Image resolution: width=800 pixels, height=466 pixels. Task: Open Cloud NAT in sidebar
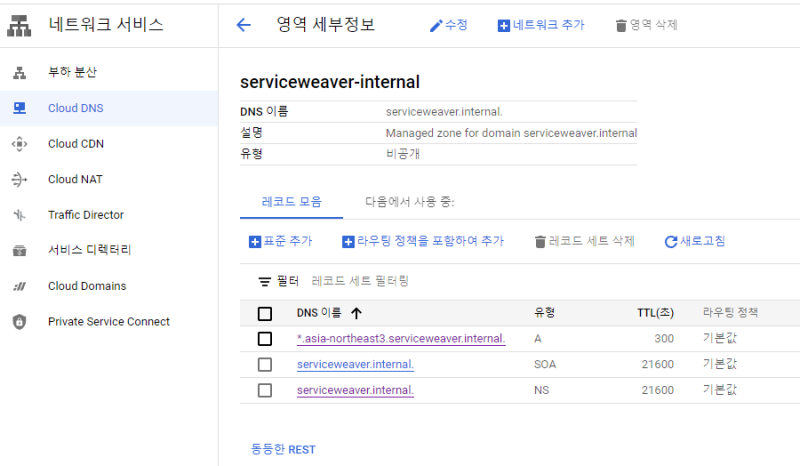coord(75,180)
